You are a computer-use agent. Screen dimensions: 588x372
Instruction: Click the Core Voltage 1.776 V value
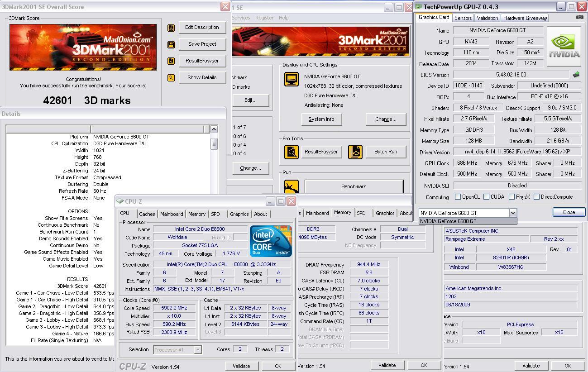coord(231,254)
